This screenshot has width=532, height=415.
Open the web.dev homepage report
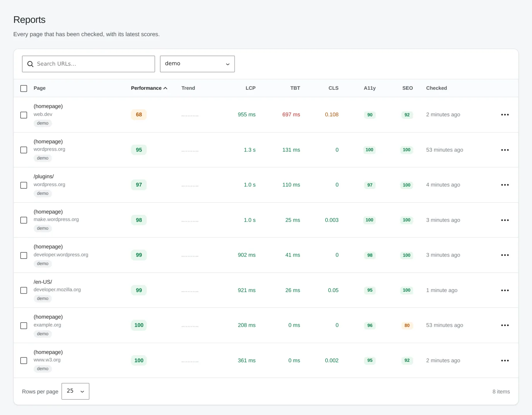48,106
